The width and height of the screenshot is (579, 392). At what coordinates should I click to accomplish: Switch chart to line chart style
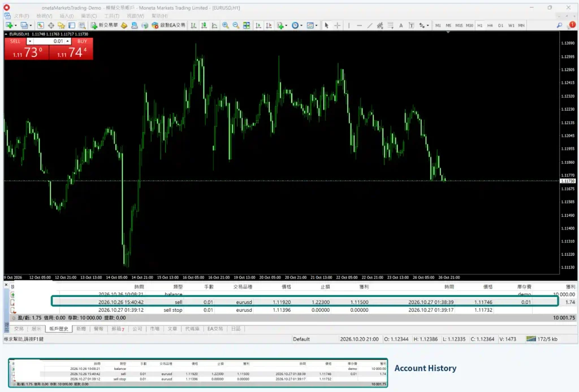pos(214,25)
